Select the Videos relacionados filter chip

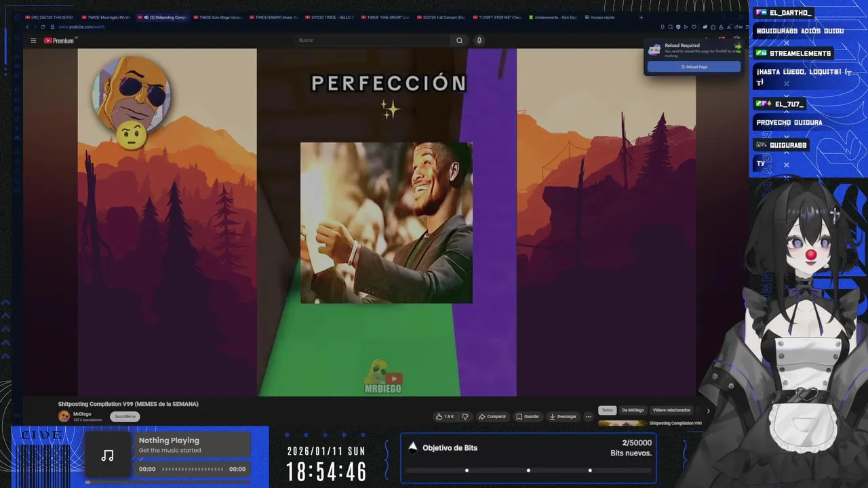pos(671,410)
